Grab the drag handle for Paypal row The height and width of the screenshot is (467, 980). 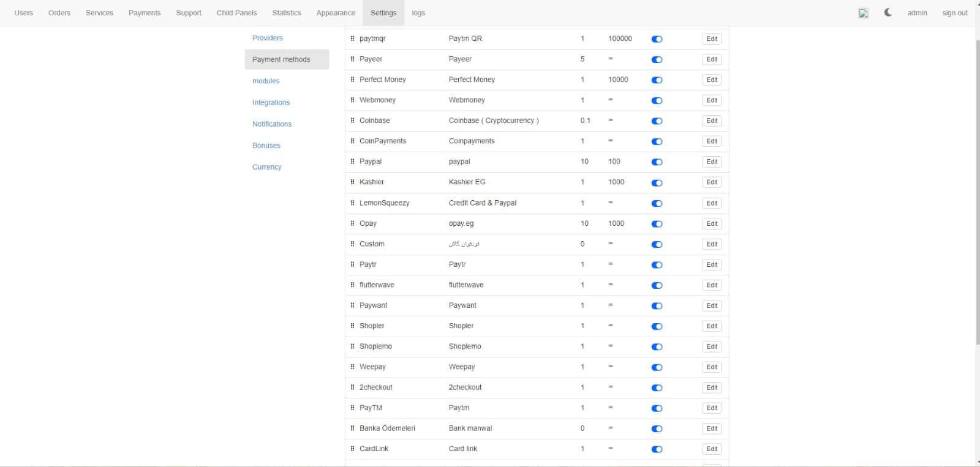point(352,162)
